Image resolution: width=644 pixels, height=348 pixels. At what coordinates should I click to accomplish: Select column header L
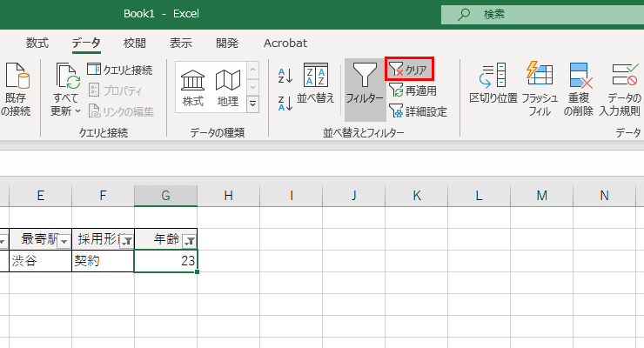[479, 196]
